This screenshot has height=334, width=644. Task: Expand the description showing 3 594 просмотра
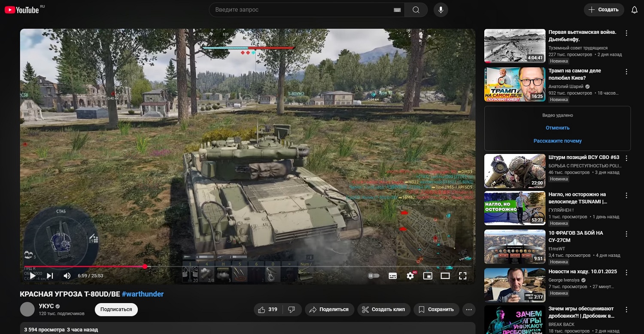tap(248, 328)
